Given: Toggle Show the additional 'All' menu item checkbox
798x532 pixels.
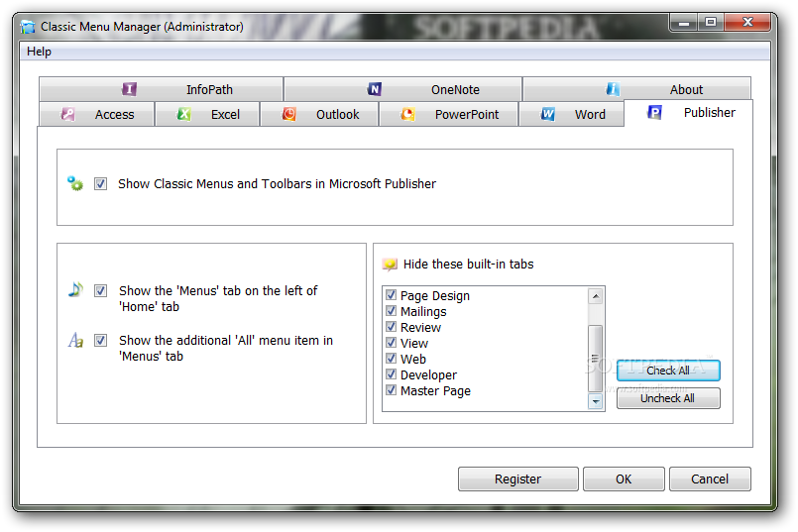Looking at the screenshot, I should [101, 340].
